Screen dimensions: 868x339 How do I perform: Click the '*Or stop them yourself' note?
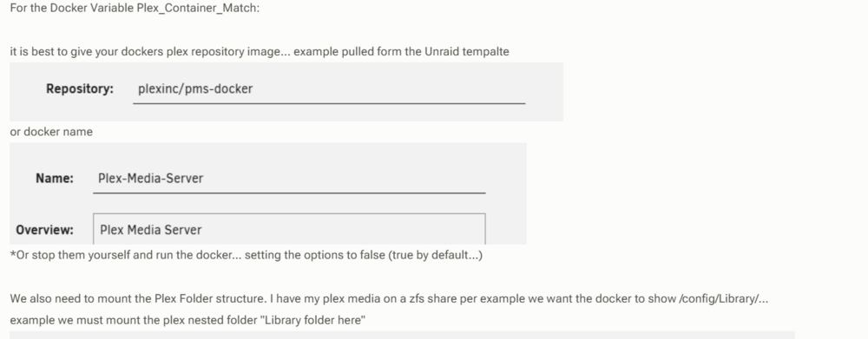(x=247, y=256)
